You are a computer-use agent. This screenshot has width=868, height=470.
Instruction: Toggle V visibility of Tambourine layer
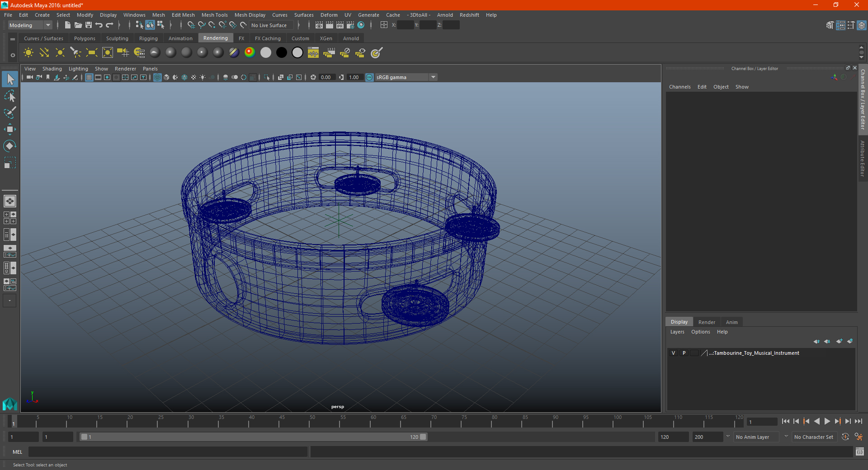pos(674,353)
